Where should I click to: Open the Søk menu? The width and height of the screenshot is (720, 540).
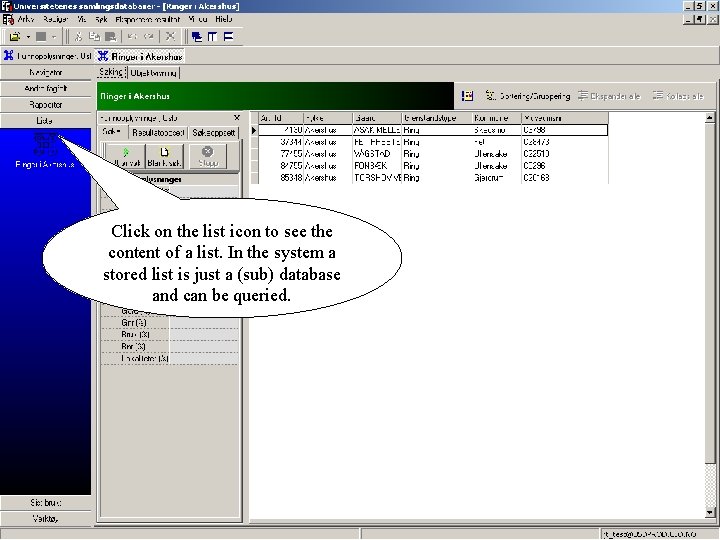[x=101, y=19]
